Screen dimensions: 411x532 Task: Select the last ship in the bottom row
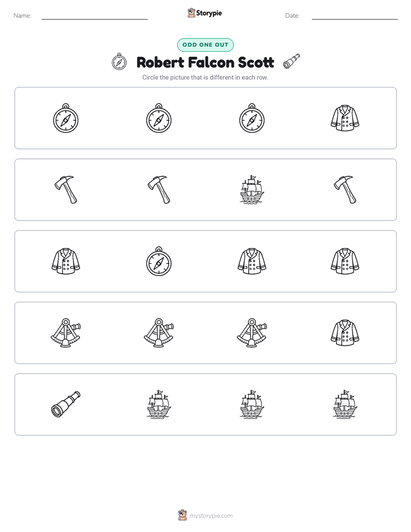point(345,404)
